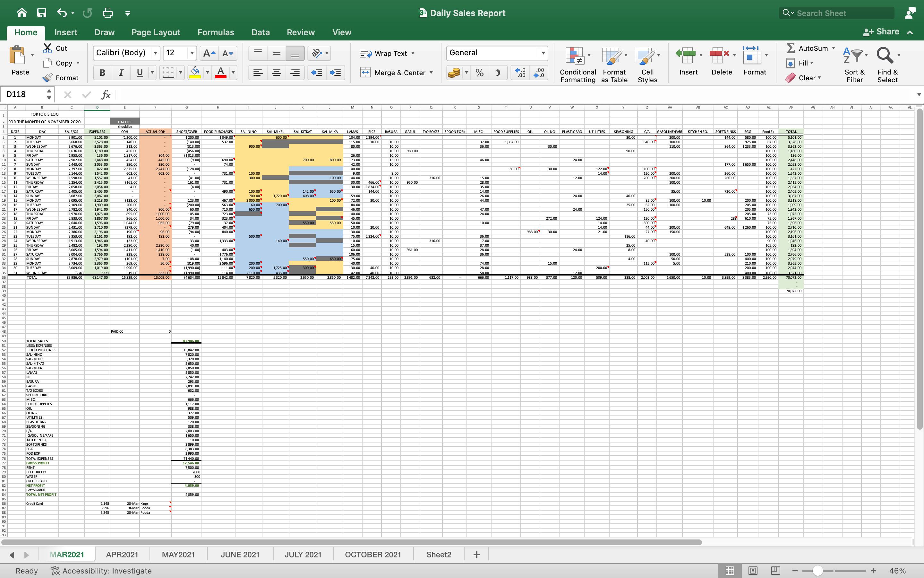
Task: Apply yellow fill color
Action: pyautogui.click(x=195, y=73)
